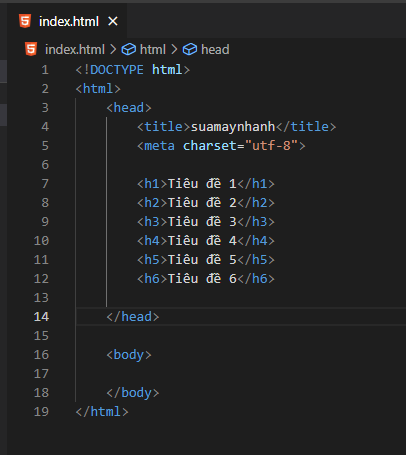Viewport: 406px width, 455px height.
Task: Click line number 14 in gutter
Action: pos(41,317)
